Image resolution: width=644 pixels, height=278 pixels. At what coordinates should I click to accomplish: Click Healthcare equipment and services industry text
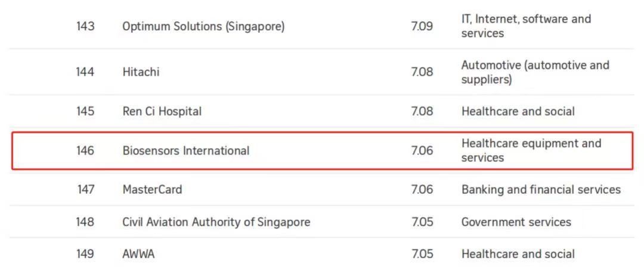pos(531,150)
